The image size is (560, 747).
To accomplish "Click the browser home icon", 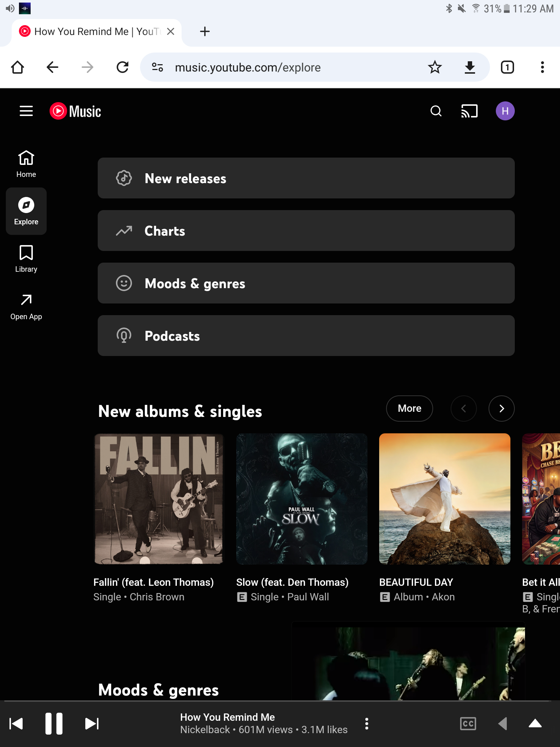I will [x=17, y=67].
